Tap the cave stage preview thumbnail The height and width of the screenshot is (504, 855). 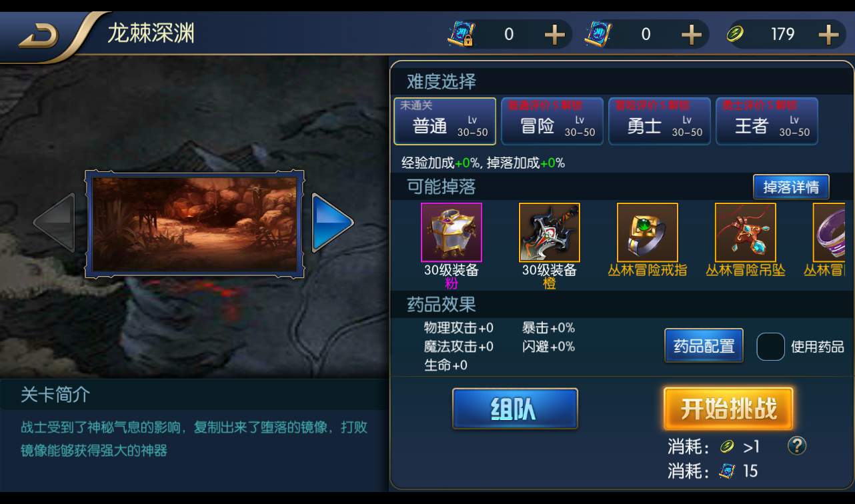[194, 224]
